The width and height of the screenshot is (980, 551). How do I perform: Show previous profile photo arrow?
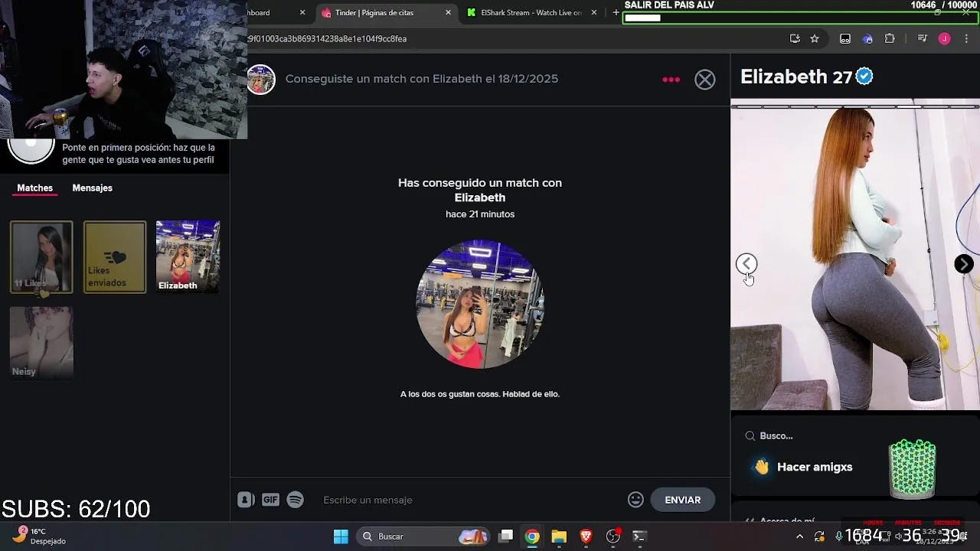click(746, 264)
